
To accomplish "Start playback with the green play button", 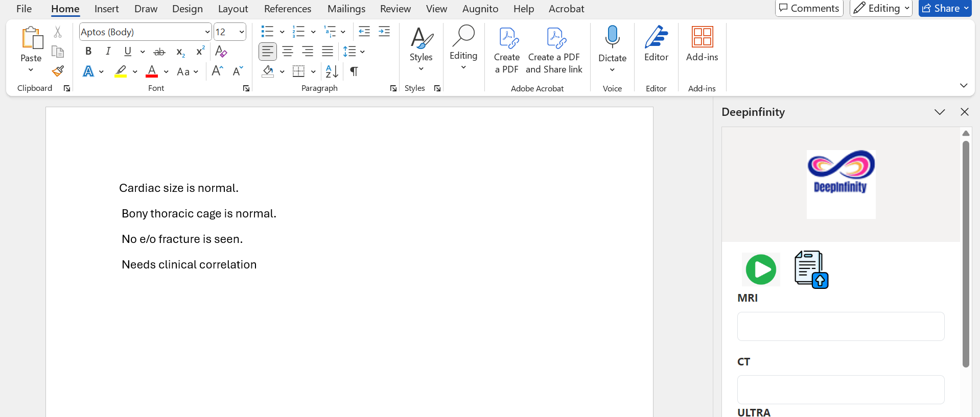I will (761, 269).
